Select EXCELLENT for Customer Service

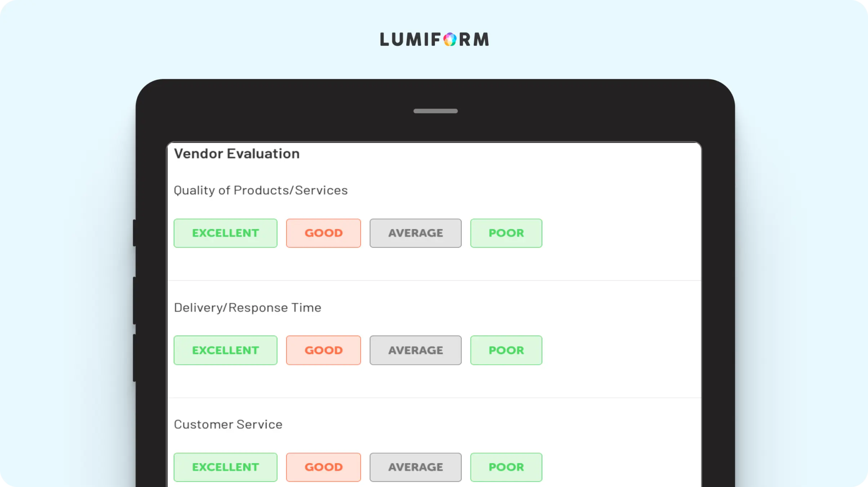coord(225,467)
